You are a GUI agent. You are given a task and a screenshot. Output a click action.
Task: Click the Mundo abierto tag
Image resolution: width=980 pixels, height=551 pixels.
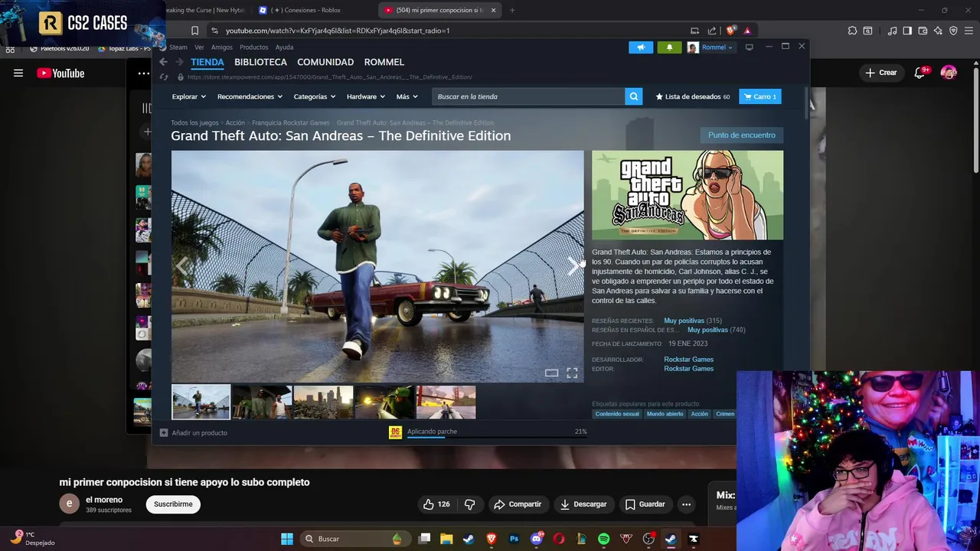[x=665, y=414]
